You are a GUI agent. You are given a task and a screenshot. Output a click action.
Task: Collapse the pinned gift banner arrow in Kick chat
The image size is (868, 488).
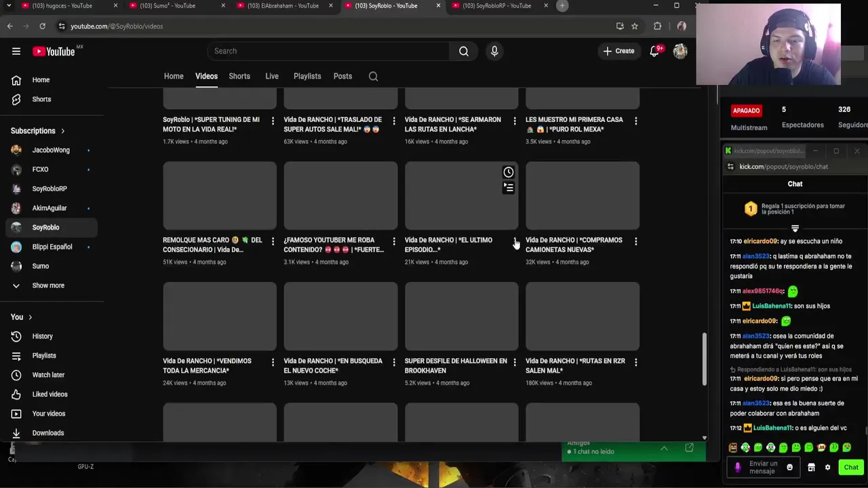pos(795,228)
